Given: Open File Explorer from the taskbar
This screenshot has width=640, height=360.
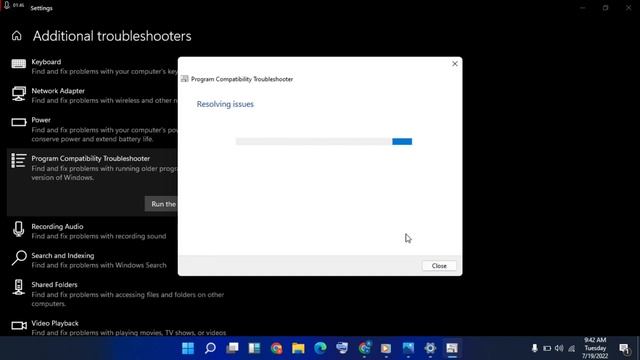Looking at the screenshot, I should (x=298, y=348).
